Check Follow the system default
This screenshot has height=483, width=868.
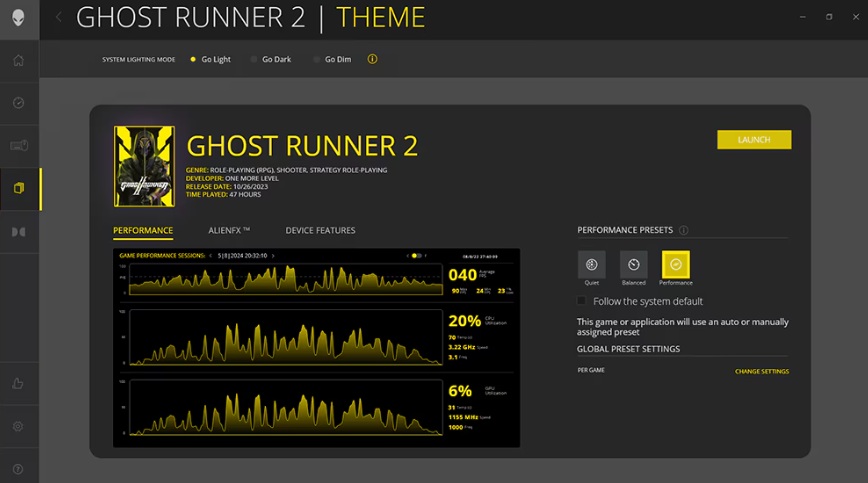tap(581, 301)
